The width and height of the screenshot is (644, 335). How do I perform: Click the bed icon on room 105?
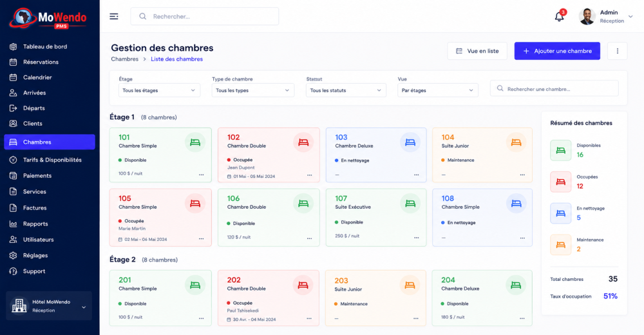(x=195, y=203)
